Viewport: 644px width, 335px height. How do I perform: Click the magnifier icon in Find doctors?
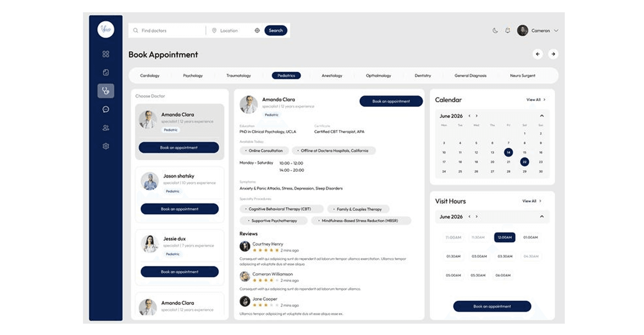coord(135,31)
